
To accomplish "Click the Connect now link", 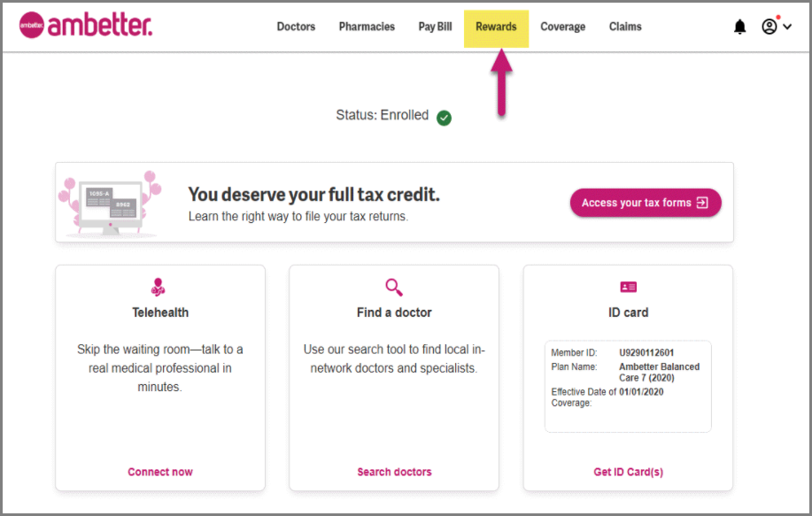I will coord(159,471).
